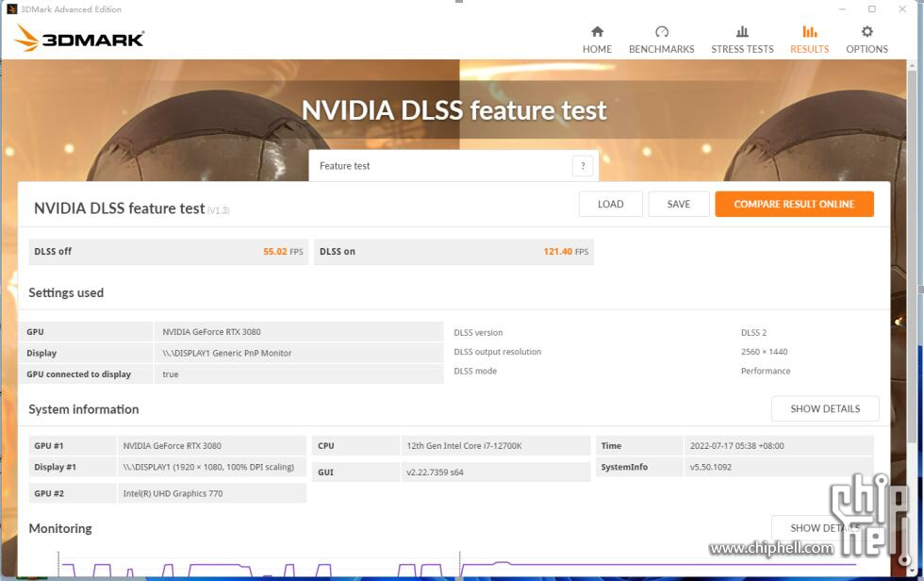Select the DLSS off 55.02 FPS score
The height and width of the screenshot is (581, 924).
point(169,252)
